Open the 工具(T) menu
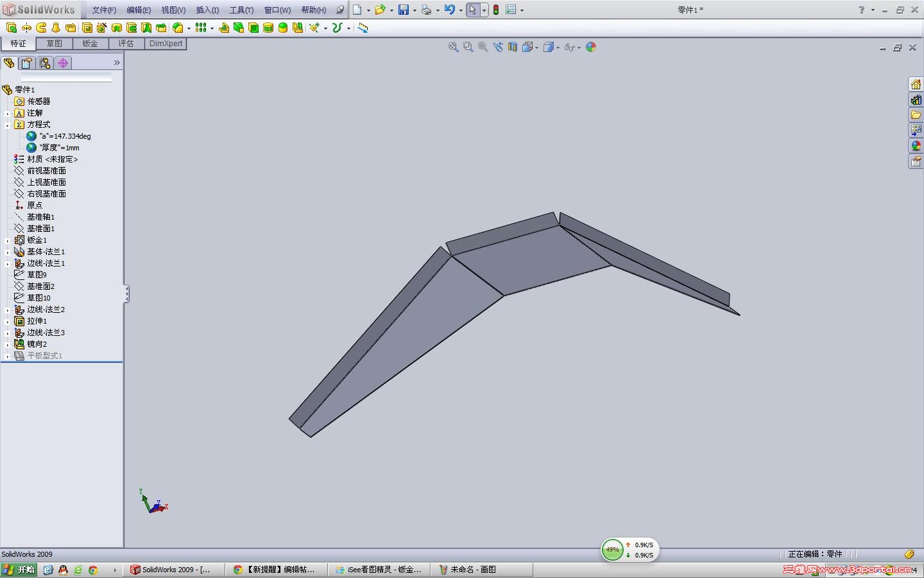This screenshot has height=578, width=924. click(x=241, y=10)
